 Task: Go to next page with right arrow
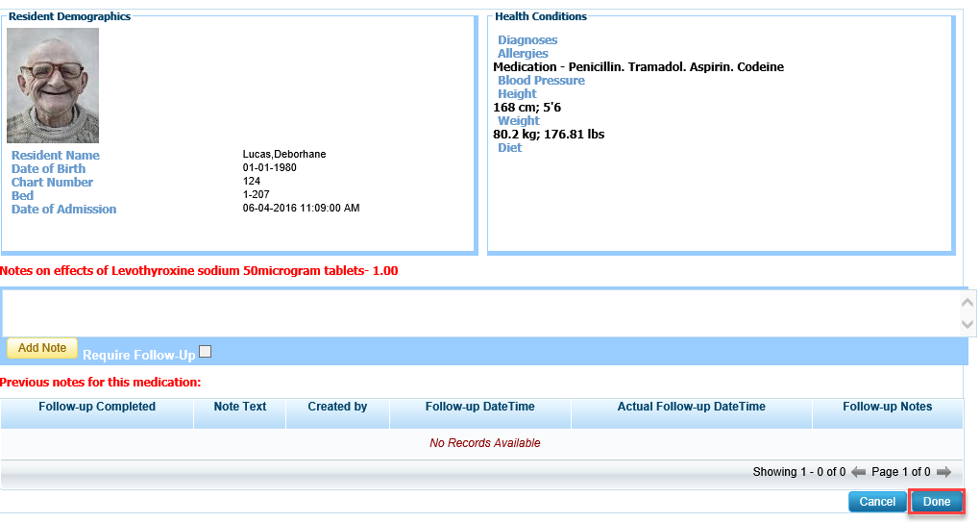click(943, 472)
